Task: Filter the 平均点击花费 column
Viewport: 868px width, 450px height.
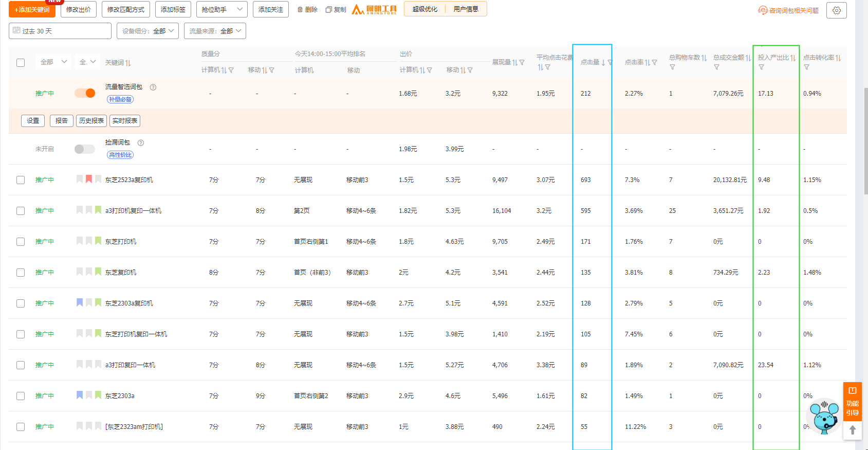Action: (x=548, y=67)
